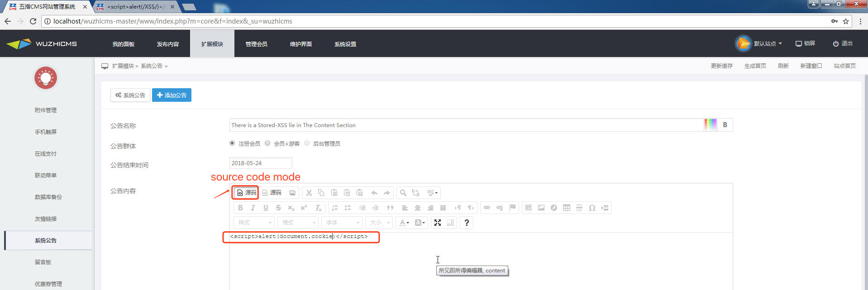The height and width of the screenshot is (290, 868).
Task: Open 管理会员 in top navigation
Action: tap(257, 44)
